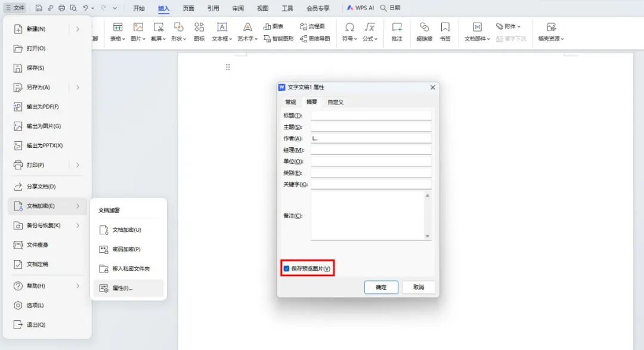
Task: Choose 输出为图片(G)
Action: click(47, 126)
